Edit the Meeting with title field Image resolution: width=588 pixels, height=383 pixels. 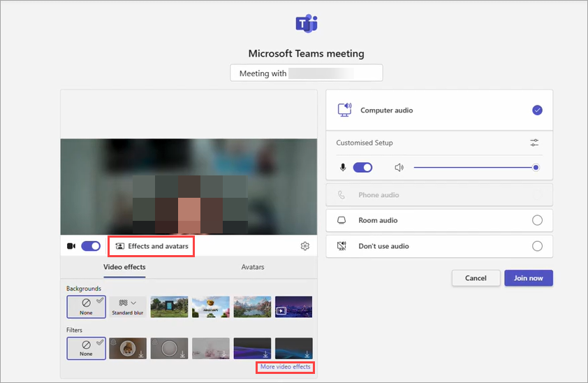click(307, 73)
